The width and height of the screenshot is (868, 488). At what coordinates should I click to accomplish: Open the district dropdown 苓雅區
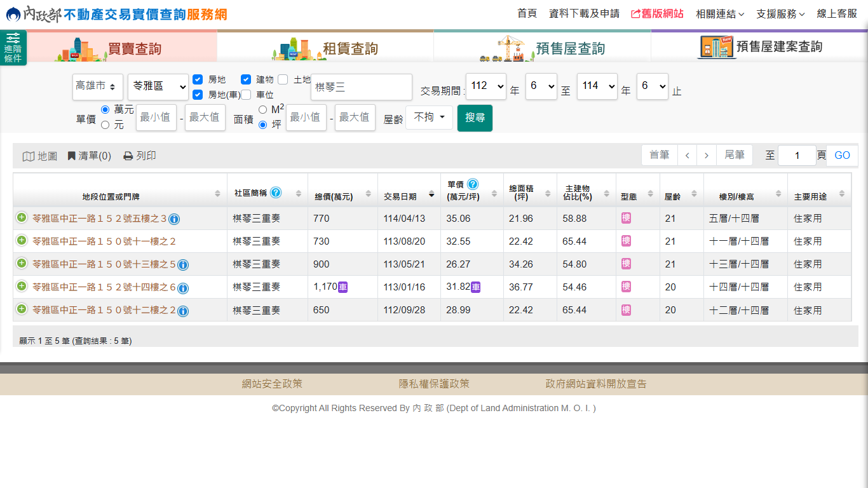158,87
